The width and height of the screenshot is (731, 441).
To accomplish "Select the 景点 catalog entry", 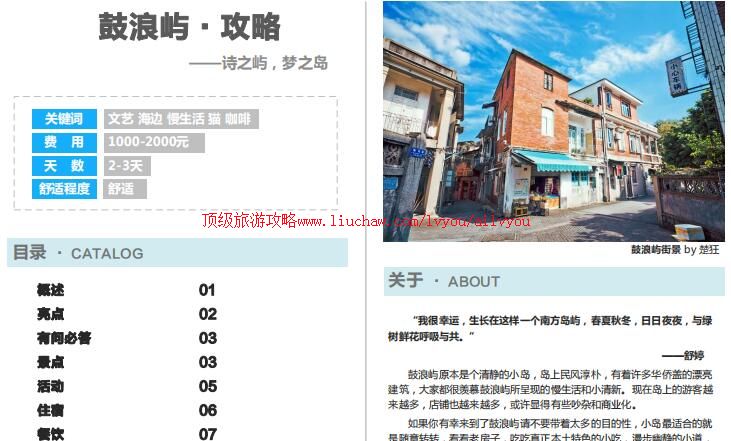I will [51, 362].
